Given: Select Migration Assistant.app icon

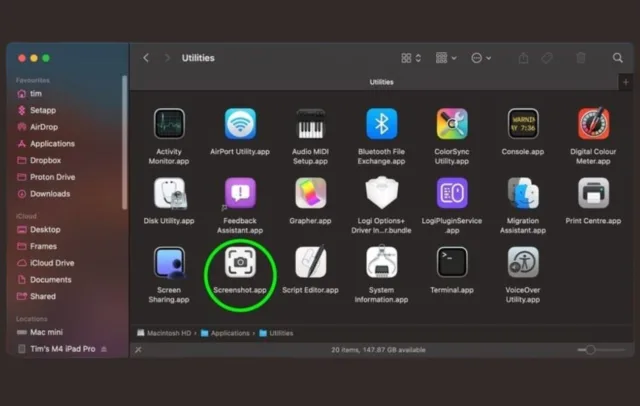Looking at the screenshot, I should click(523, 193).
